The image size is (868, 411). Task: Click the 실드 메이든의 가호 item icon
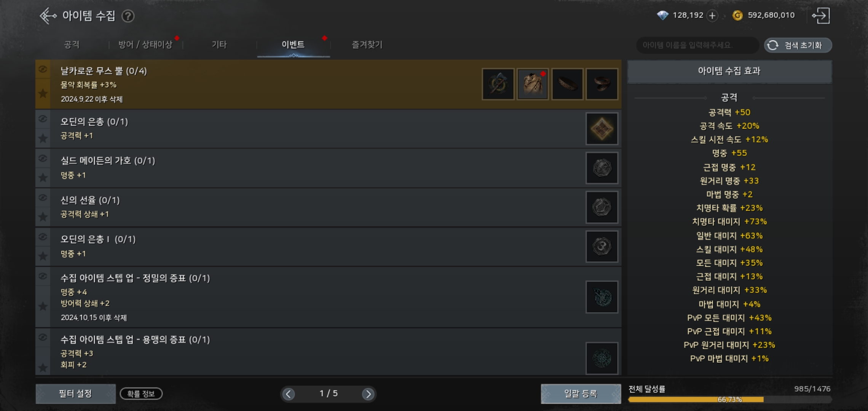[602, 168]
